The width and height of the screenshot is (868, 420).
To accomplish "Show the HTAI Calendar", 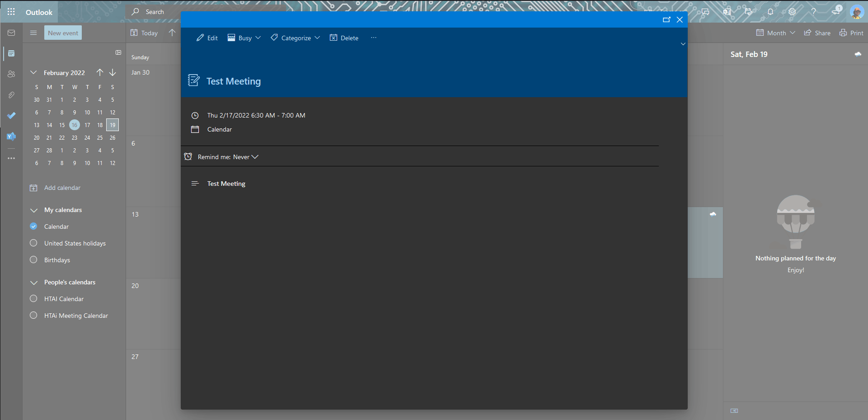I will point(33,298).
